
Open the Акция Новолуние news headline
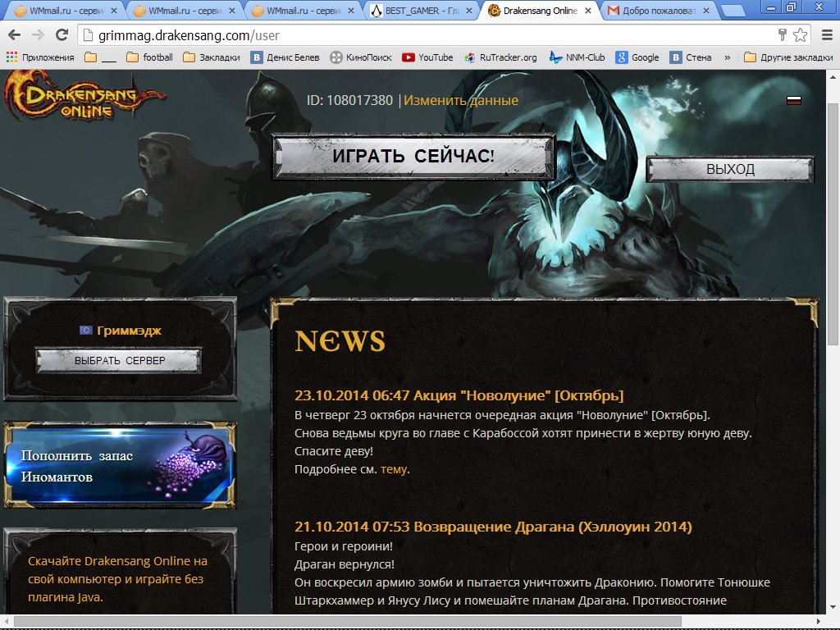459,395
